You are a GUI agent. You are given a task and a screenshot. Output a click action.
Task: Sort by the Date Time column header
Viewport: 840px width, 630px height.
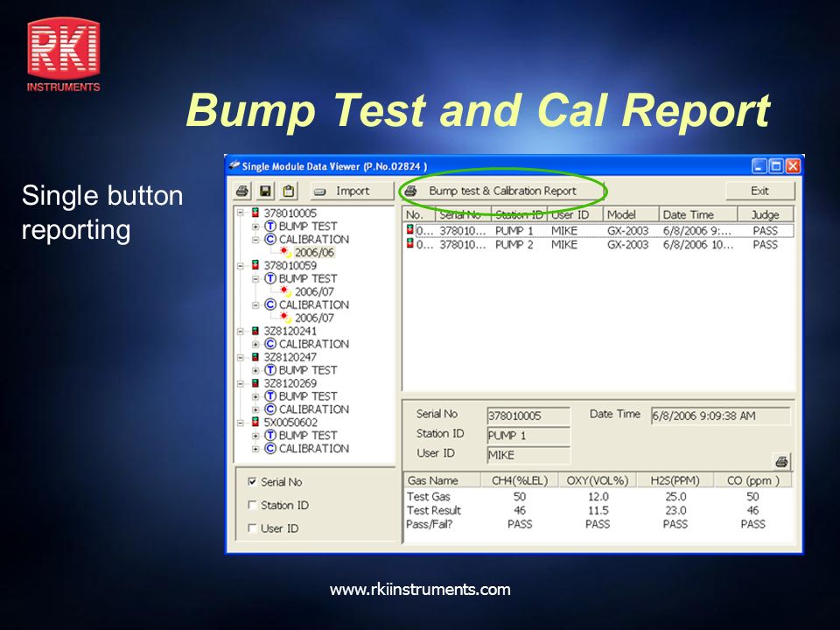pyautogui.click(x=697, y=214)
